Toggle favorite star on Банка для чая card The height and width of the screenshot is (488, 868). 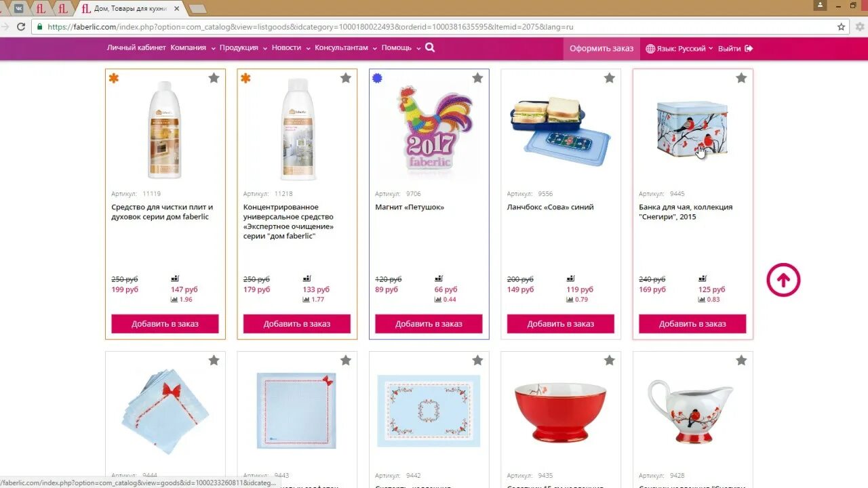741,78
